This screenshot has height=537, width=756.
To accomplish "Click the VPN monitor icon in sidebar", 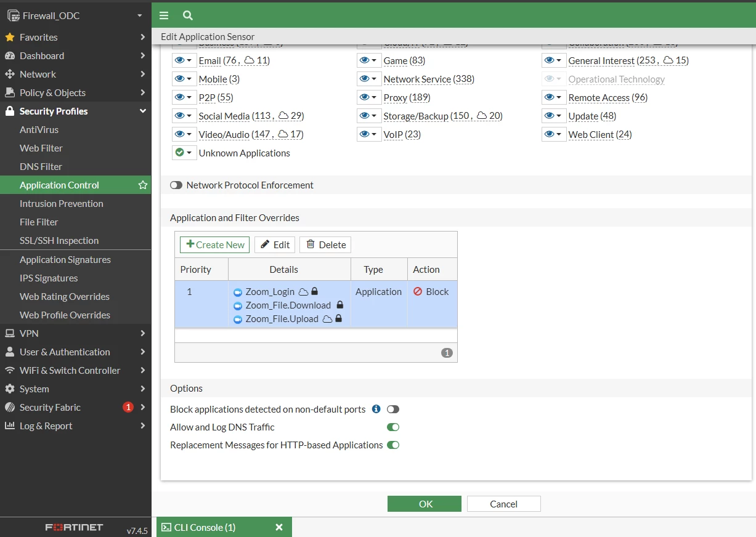I will click(9, 333).
